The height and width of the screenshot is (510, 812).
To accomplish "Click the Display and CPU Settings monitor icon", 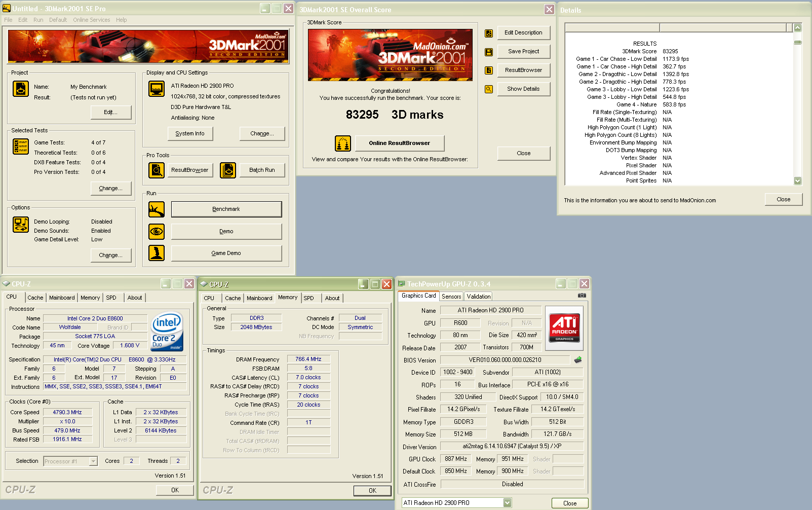I will tap(157, 89).
